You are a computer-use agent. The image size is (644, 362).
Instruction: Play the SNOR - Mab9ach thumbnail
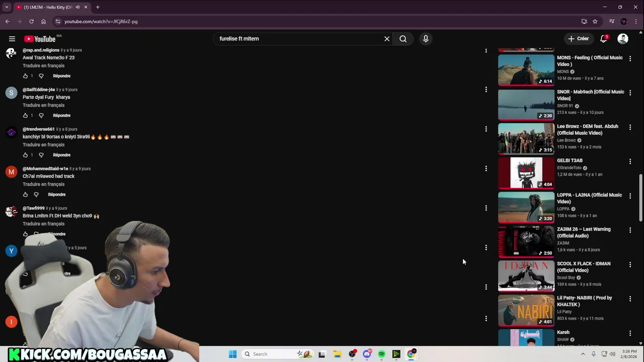tap(526, 105)
